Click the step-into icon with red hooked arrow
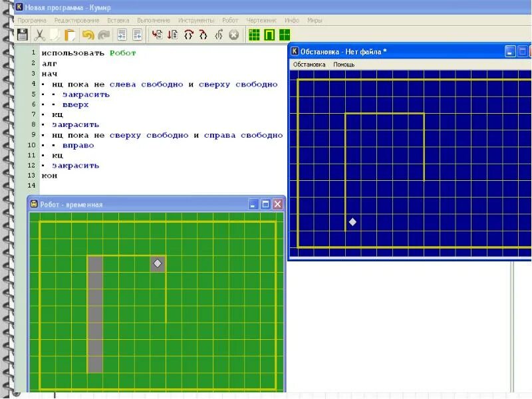This screenshot has width=532, height=399. pyautogui.click(x=203, y=35)
